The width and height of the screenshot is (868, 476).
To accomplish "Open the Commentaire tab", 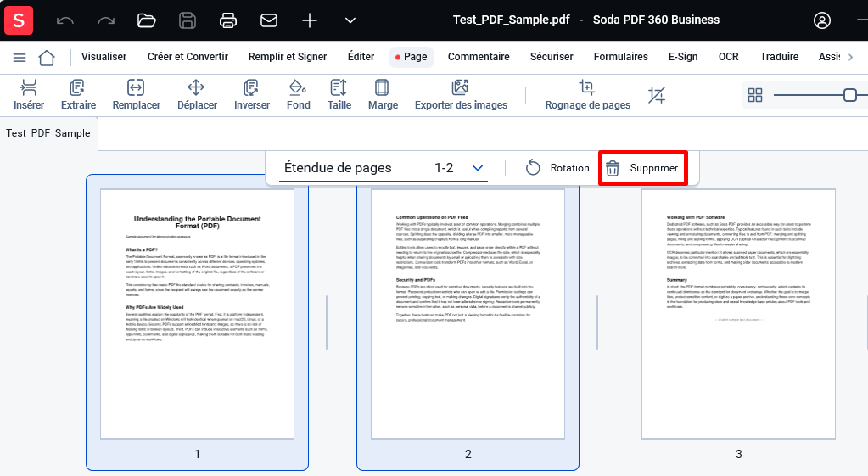I will [479, 57].
